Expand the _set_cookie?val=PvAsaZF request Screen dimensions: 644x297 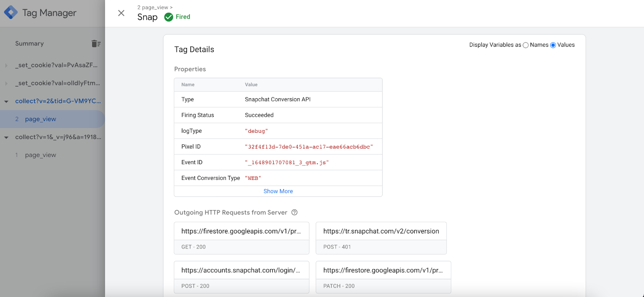6,66
